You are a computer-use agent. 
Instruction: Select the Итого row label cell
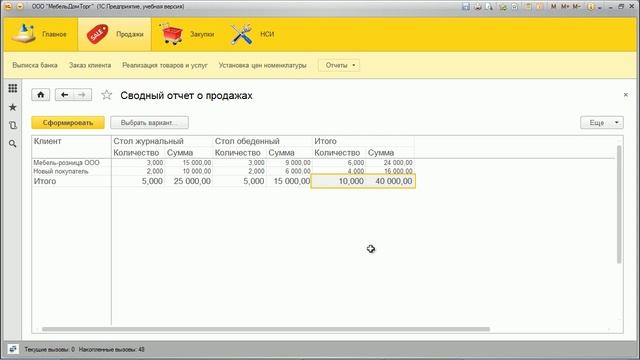point(71,181)
